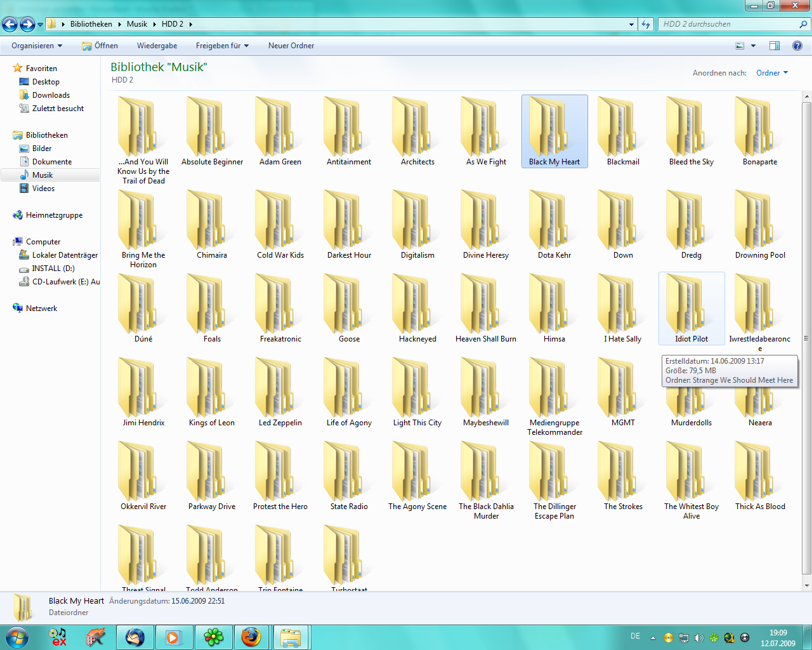
Task: Open the Drowning Pool folder
Action: (x=760, y=225)
